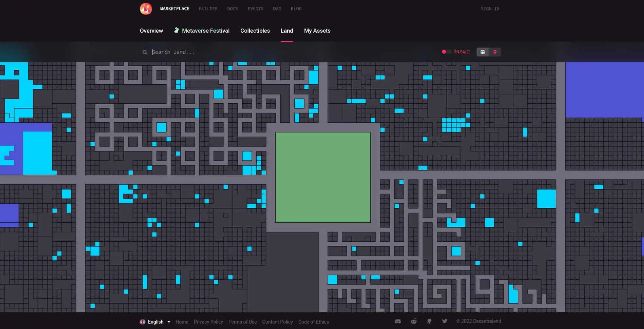Click the large purple district at top right
Image resolution: width=644 pixels, height=329 pixels.
[x=605, y=90]
